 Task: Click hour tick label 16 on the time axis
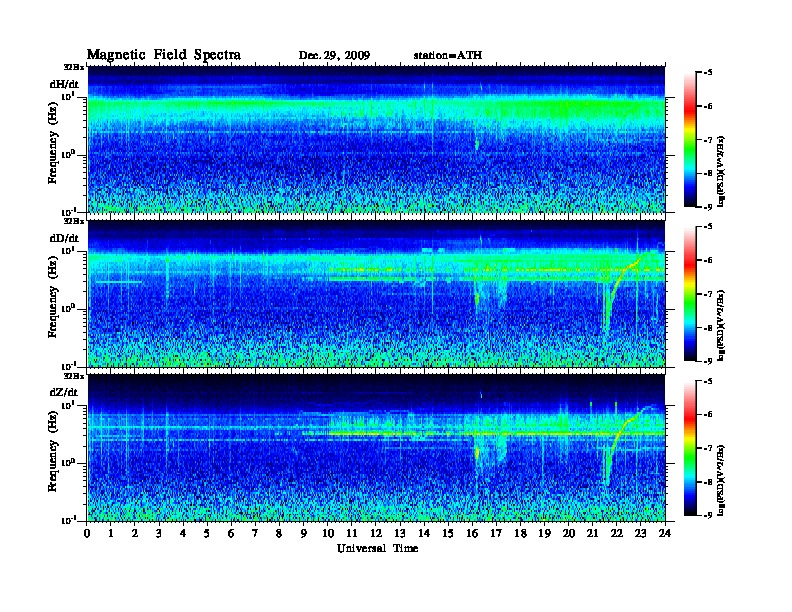472,534
